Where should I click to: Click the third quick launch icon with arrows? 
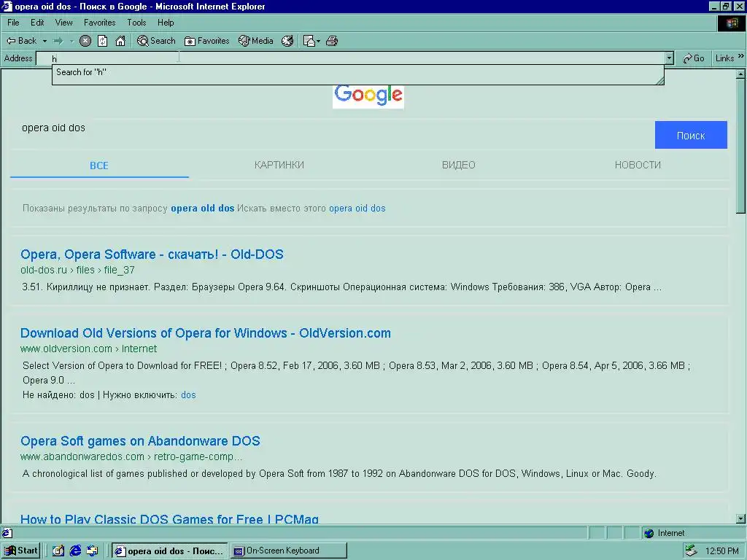pyautogui.click(x=92, y=551)
